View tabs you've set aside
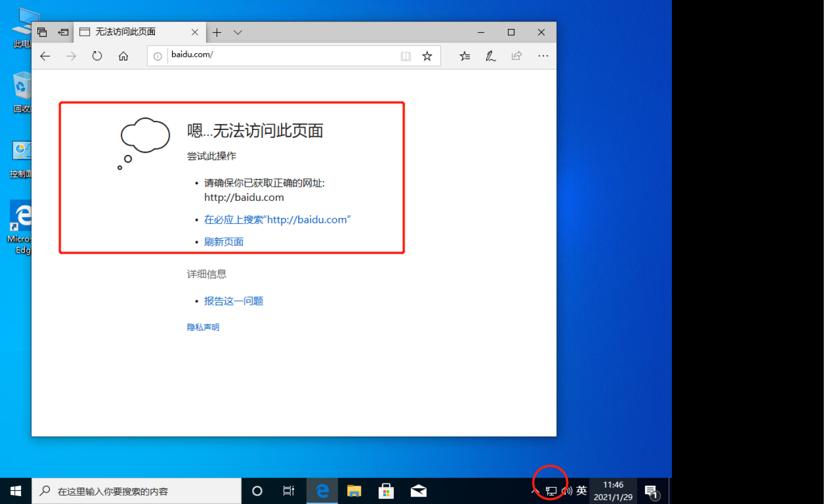 42,32
